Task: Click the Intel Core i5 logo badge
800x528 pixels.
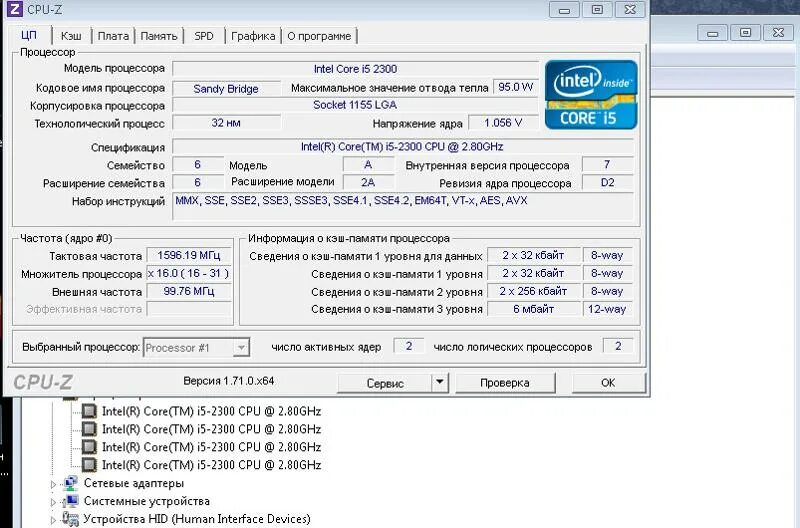Action: 591,94
